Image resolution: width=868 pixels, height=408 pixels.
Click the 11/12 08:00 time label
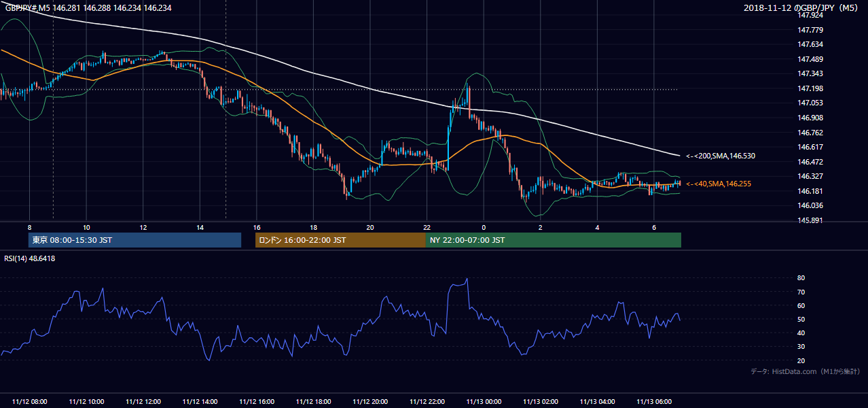click(30, 402)
